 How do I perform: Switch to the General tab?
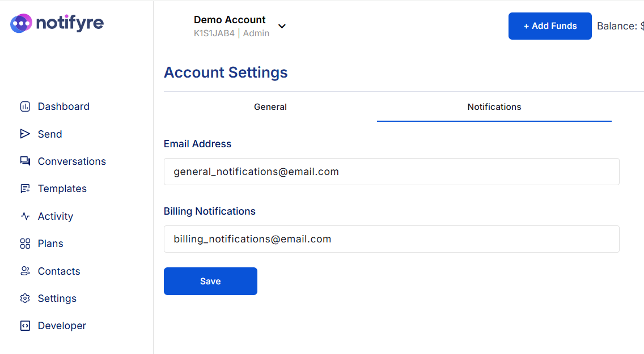pyautogui.click(x=270, y=106)
